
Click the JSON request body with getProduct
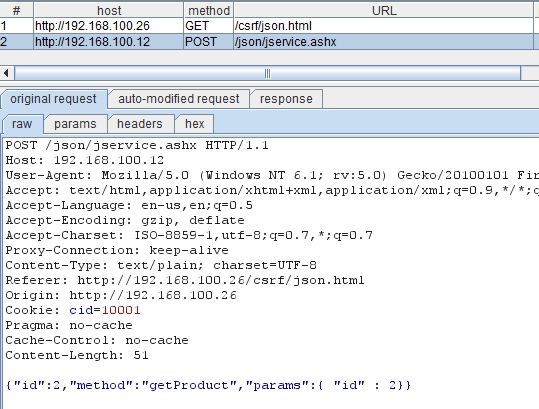[x=208, y=385]
